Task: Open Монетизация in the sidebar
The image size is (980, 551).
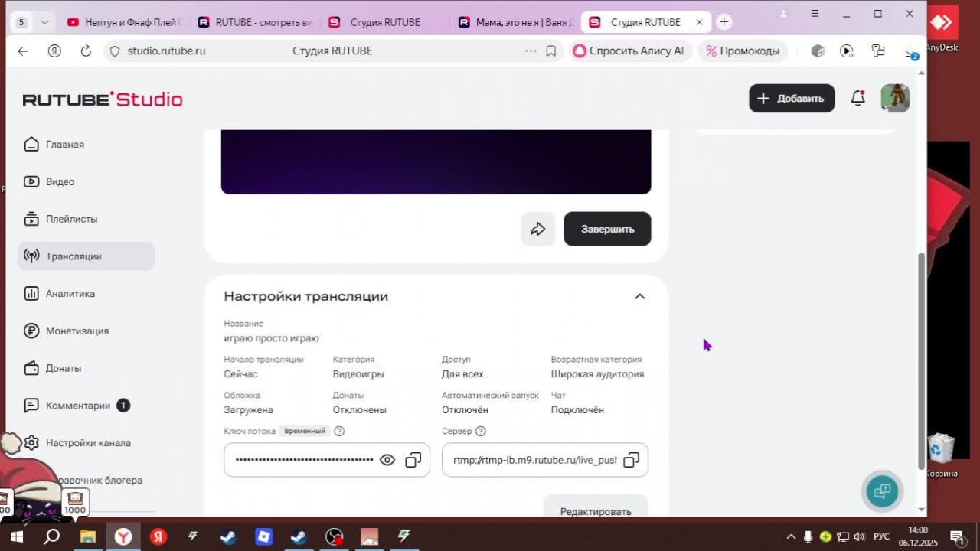Action: 77,331
